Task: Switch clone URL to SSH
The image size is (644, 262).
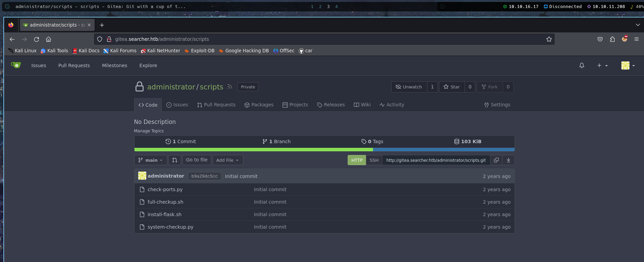Action: (374, 160)
